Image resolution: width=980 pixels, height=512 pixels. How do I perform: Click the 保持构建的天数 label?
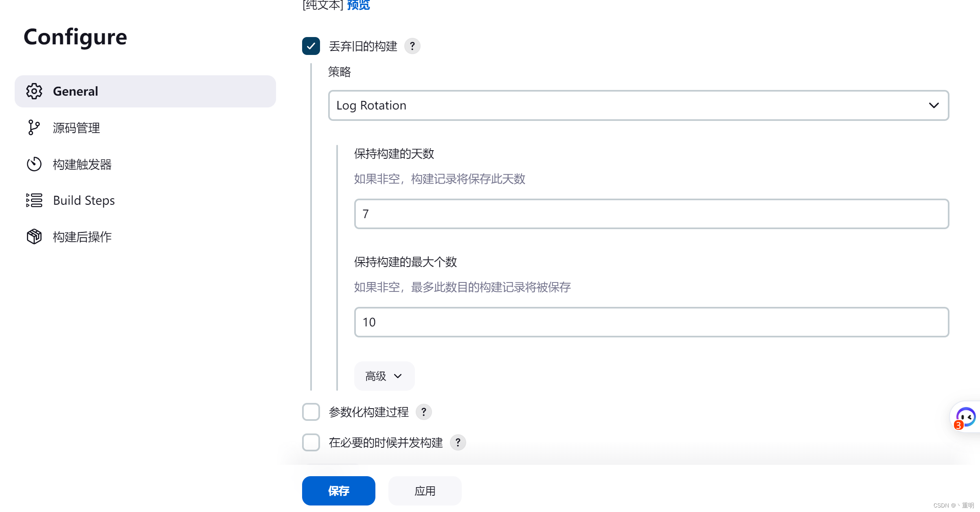pyautogui.click(x=394, y=154)
